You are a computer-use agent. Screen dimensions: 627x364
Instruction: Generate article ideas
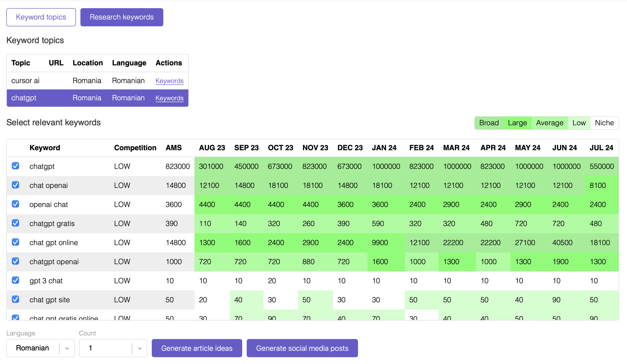tap(197, 348)
